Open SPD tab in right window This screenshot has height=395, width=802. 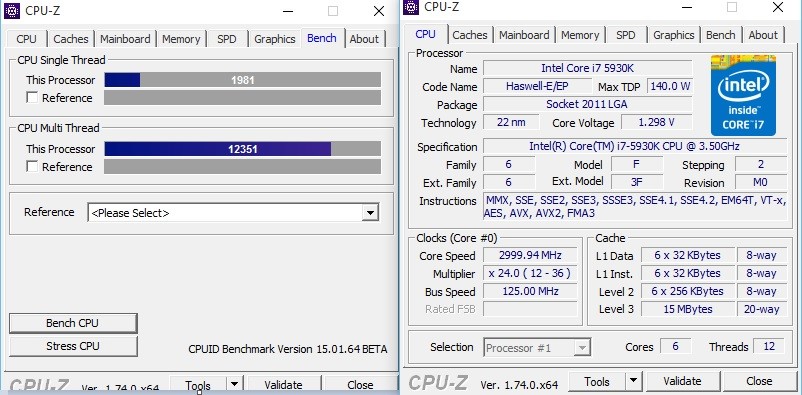626,35
